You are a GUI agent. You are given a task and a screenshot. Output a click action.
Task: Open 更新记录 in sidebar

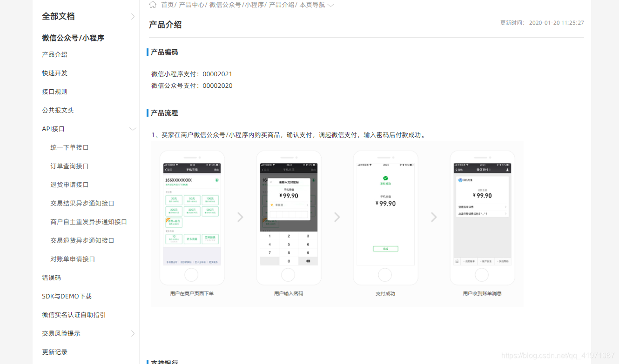(x=54, y=352)
